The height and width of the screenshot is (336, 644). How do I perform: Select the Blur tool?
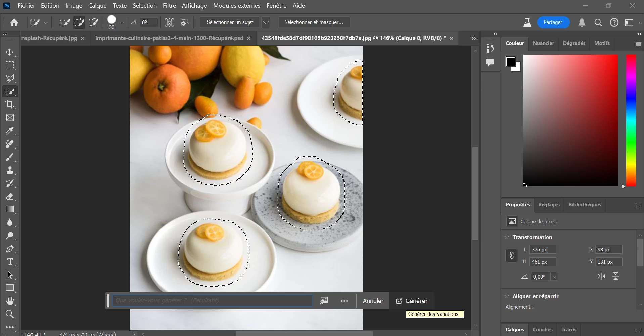click(x=10, y=223)
